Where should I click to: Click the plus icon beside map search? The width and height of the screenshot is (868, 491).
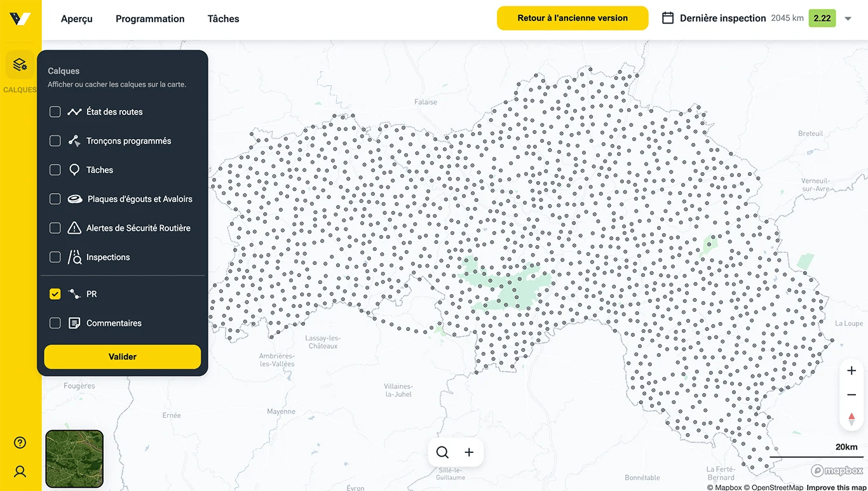pos(469,452)
